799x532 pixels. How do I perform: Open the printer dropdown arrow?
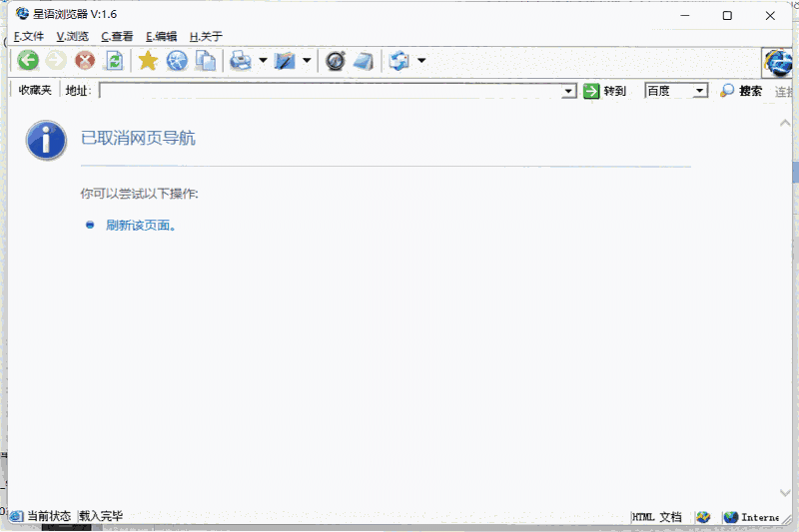(263, 61)
